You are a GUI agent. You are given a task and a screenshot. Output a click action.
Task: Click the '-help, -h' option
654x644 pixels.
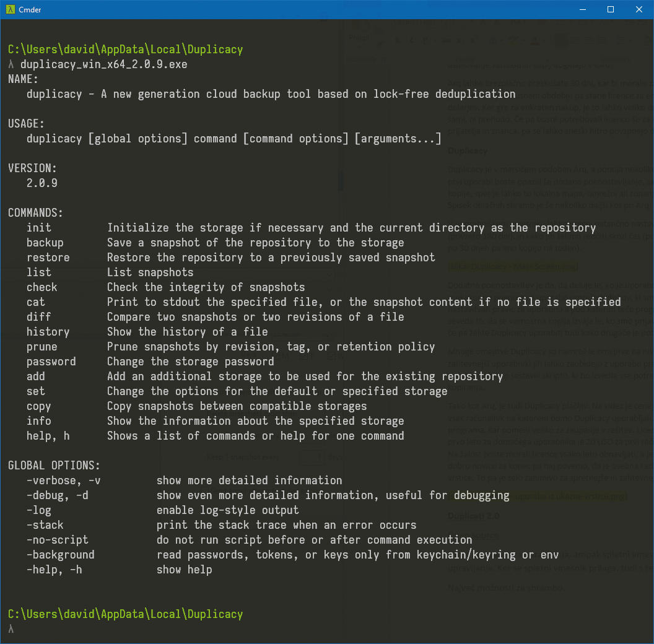coord(54,570)
